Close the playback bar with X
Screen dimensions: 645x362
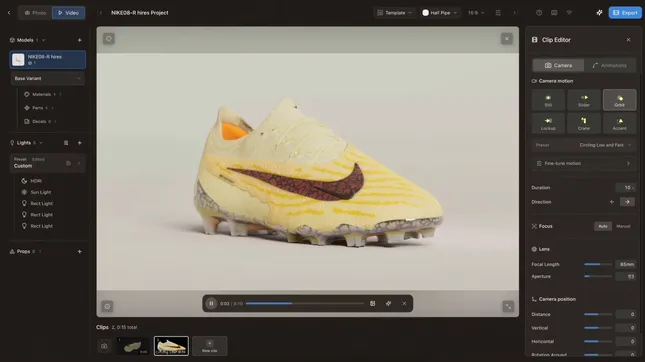[x=404, y=304]
